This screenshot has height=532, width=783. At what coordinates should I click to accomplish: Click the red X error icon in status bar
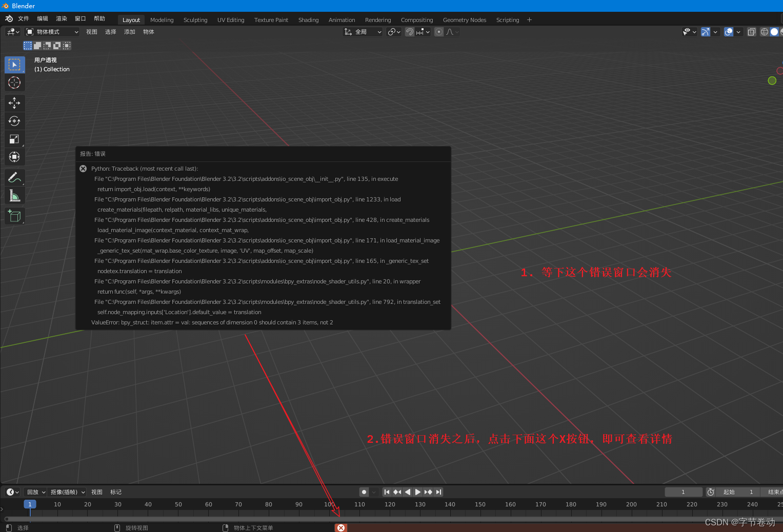tap(340, 527)
